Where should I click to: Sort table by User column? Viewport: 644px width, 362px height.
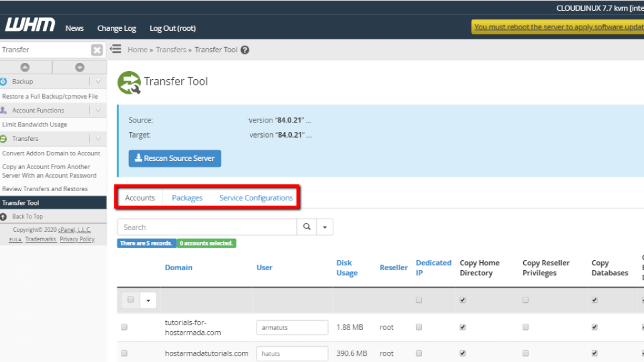tap(265, 268)
